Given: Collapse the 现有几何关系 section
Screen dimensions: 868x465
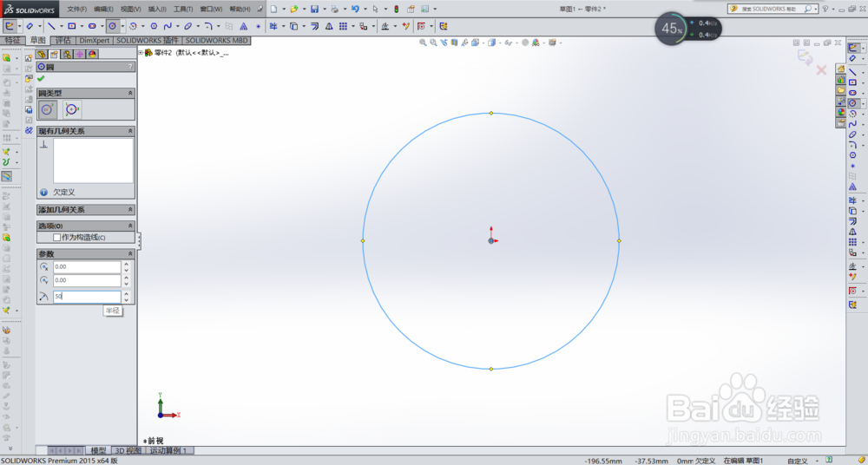Looking at the screenshot, I should (131, 131).
